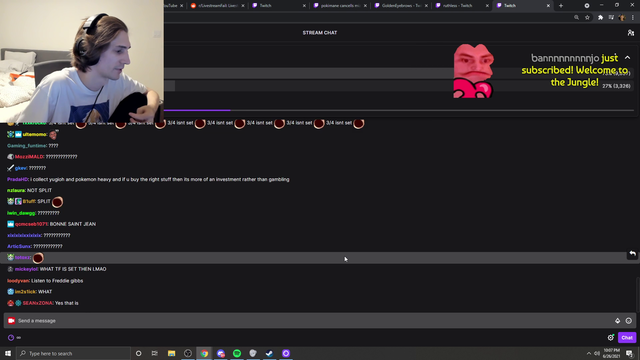Click the sword badge next to gkev

10,168
